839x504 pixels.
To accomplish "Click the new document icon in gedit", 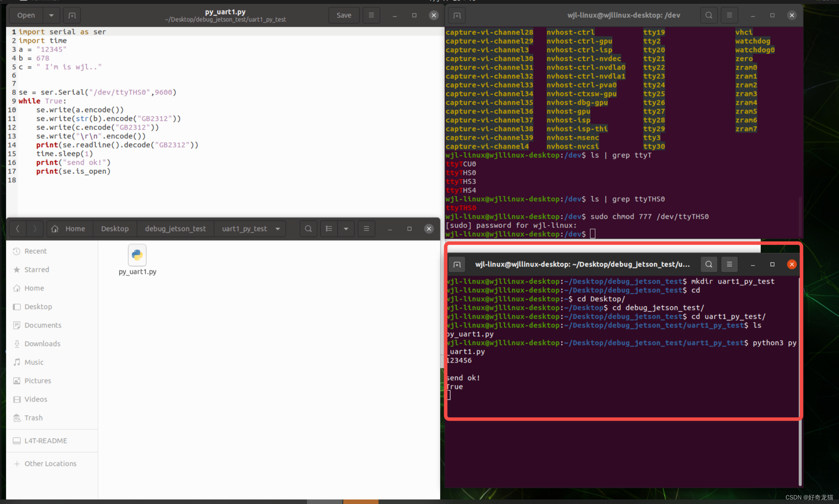I will click(x=72, y=15).
